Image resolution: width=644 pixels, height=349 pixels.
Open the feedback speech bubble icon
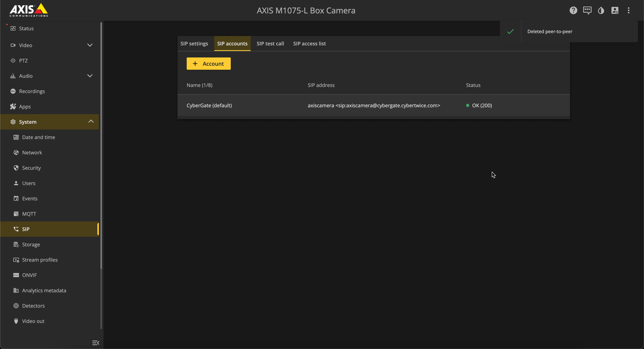(587, 10)
